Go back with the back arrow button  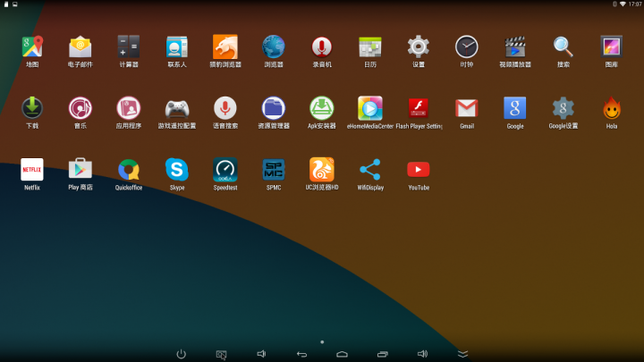(302, 354)
